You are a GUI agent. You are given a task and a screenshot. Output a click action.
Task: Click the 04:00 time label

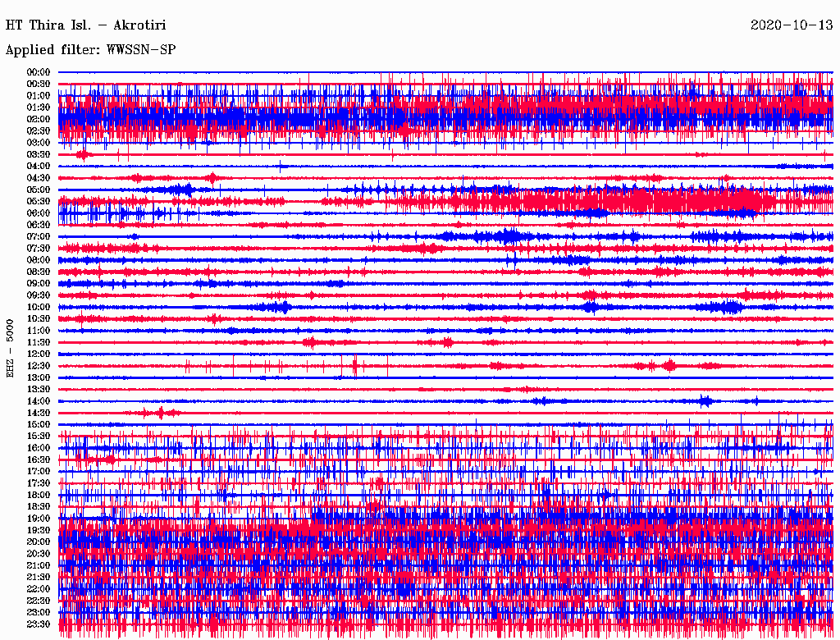pos(39,167)
